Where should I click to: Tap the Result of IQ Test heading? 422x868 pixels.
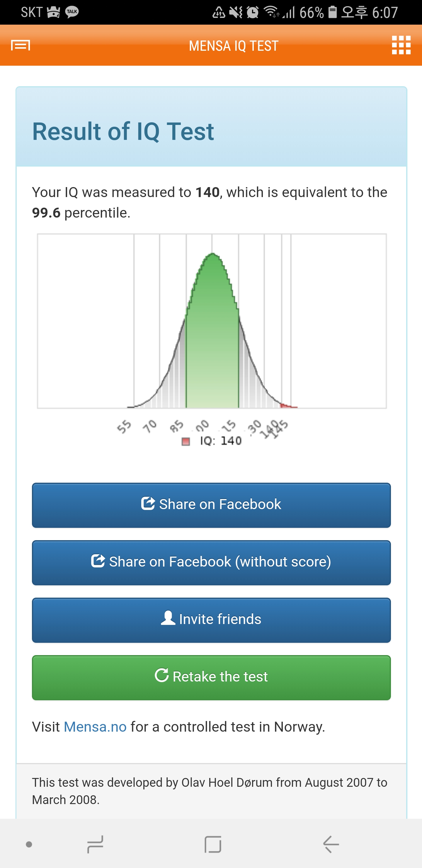pyautogui.click(x=123, y=131)
